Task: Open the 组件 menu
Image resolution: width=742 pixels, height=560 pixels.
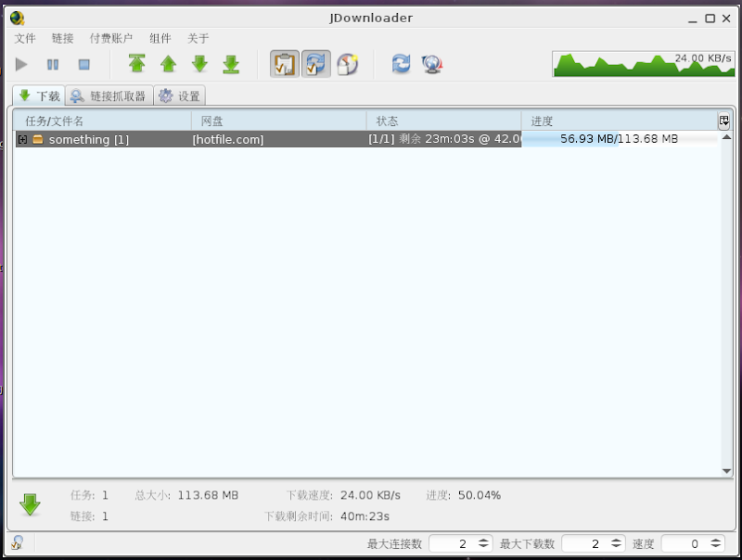Action: (160, 38)
